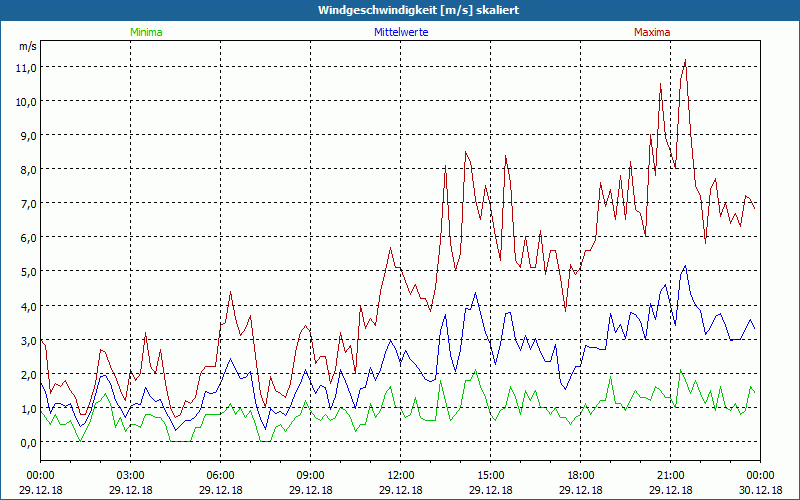Click the 5,0 y-axis value
Image resolution: width=800 pixels, height=500 pixels.
coord(29,272)
